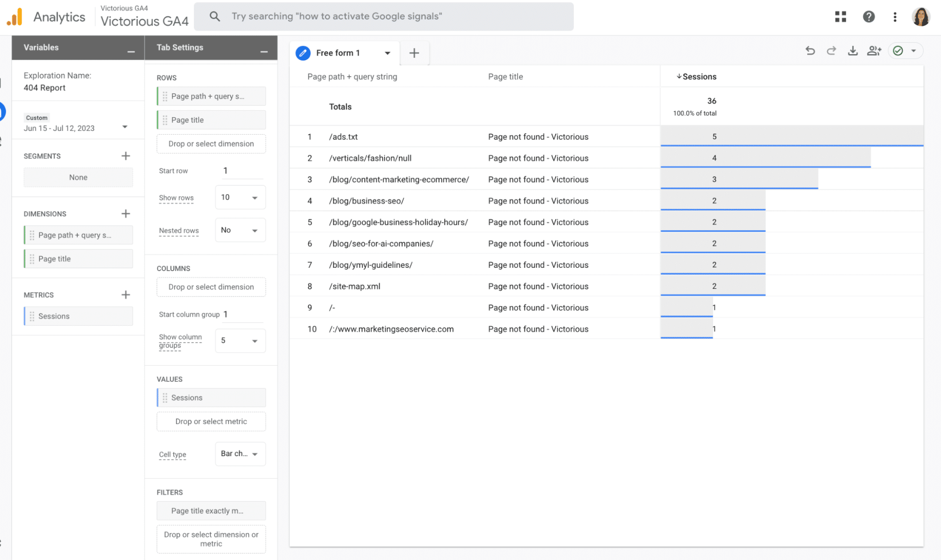Image resolution: width=941 pixels, height=560 pixels.
Task: Share exploration with other users
Action: (x=874, y=51)
